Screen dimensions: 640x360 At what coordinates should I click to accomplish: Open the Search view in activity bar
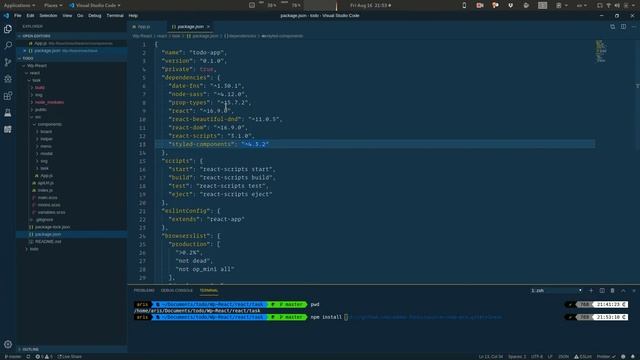click(8, 45)
